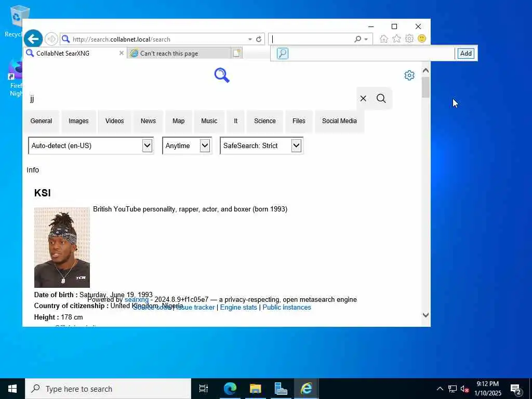Open the Auto-detect (en-US) language dropdown
This screenshot has width=532, height=399.
point(91,145)
